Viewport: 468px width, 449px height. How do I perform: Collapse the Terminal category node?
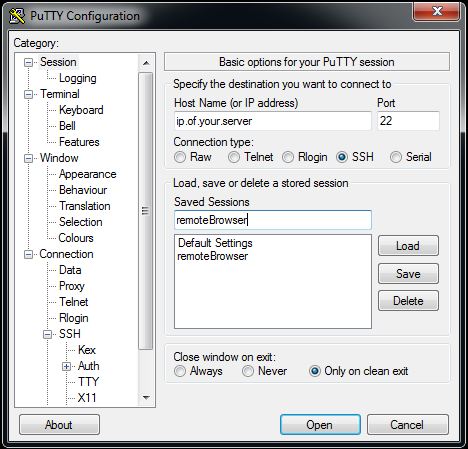tap(29, 95)
